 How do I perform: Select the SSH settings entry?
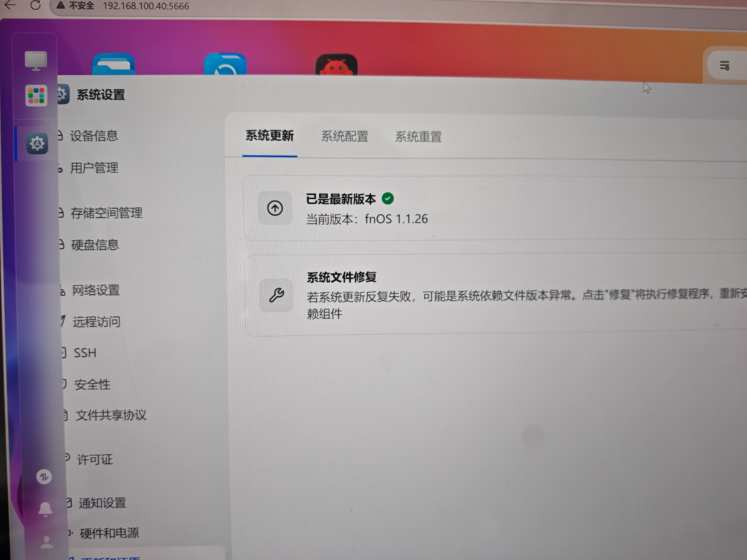(x=85, y=353)
